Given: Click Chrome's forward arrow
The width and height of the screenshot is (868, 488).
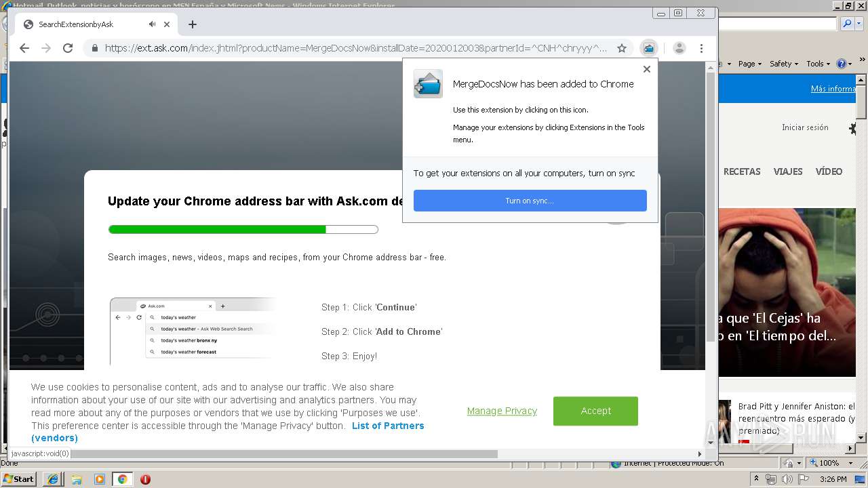Looking at the screenshot, I should 46,48.
